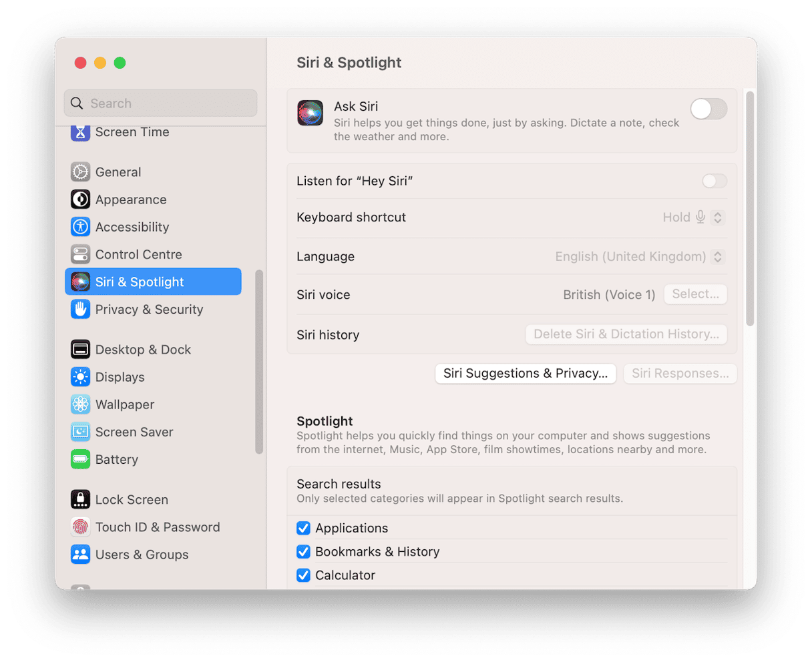
Task: Select the Battery icon in sidebar
Action: [79, 459]
